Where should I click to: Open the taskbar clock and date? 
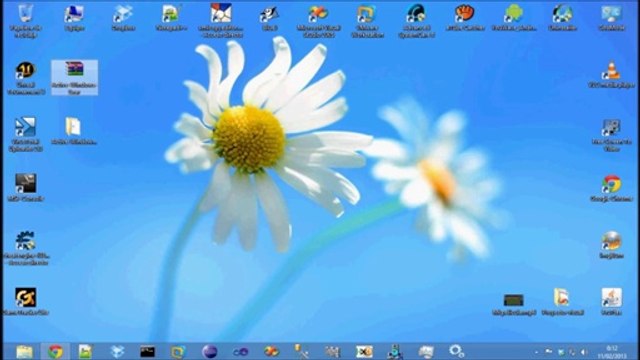612,352
